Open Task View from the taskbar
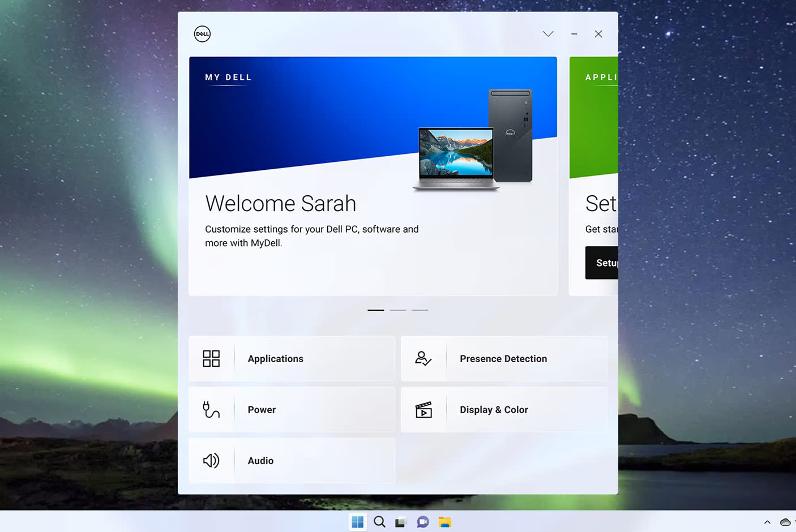796x532 pixels. pyautogui.click(x=401, y=522)
